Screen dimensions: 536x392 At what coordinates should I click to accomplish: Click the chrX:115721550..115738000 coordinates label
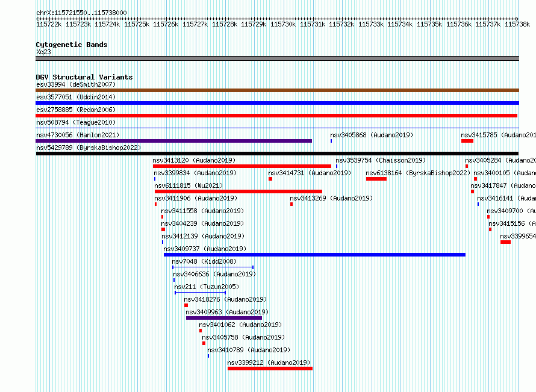coord(81,13)
